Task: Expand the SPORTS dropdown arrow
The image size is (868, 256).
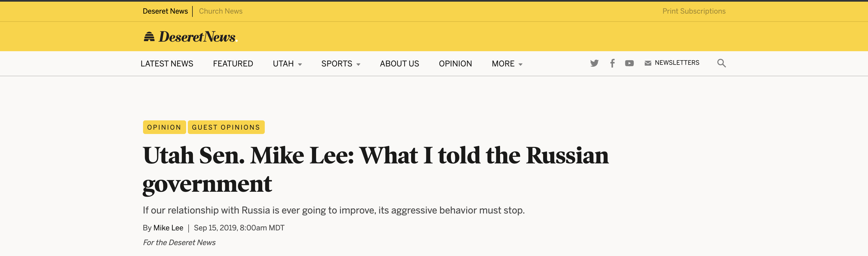Action: (358, 65)
